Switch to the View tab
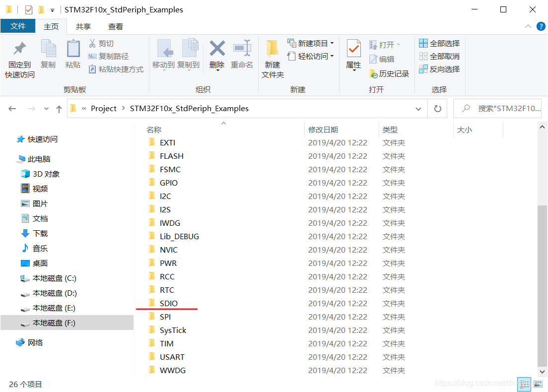This screenshot has height=392, width=548. pos(115,27)
